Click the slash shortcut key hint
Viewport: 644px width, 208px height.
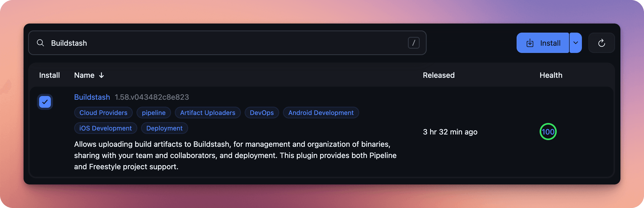pos(414,43)
